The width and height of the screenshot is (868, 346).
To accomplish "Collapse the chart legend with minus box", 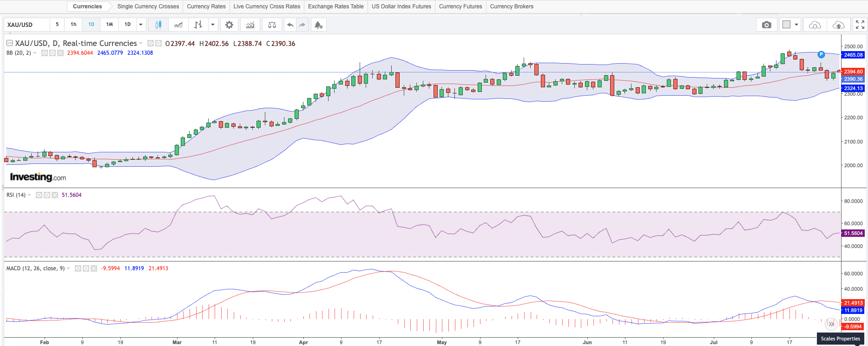I will [x=9, y=43].
